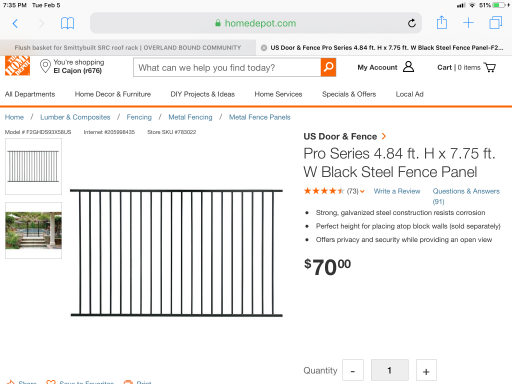Viewport: 512px width, 384px height.
Task: Show all tabs overview icon
Action: [x=496, y=23]
